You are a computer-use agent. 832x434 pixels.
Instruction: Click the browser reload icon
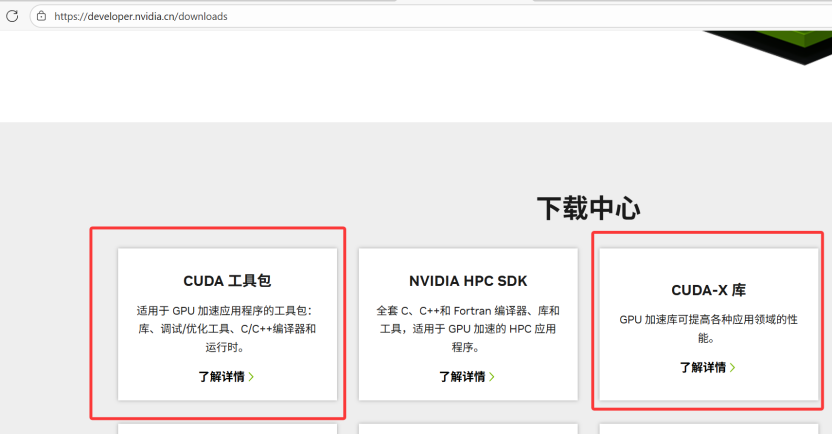coord(12,16)
